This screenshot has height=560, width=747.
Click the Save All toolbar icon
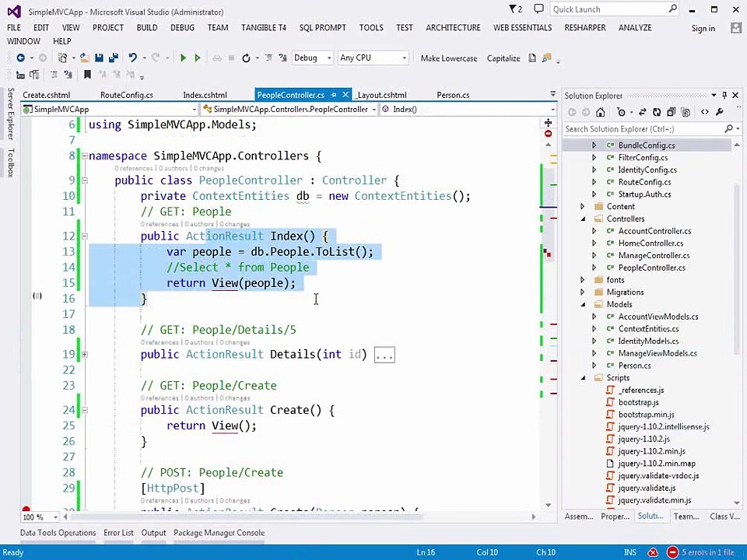(x=114, y=58)
